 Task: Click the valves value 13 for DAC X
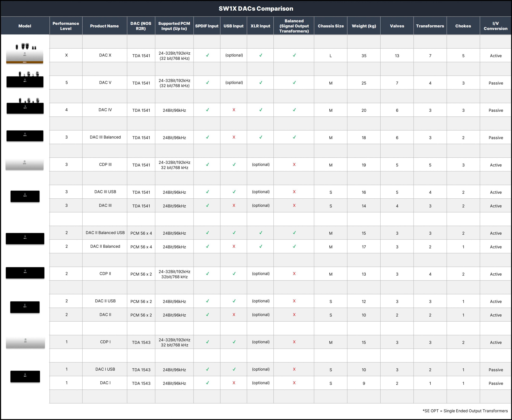[x=397, y=56]
